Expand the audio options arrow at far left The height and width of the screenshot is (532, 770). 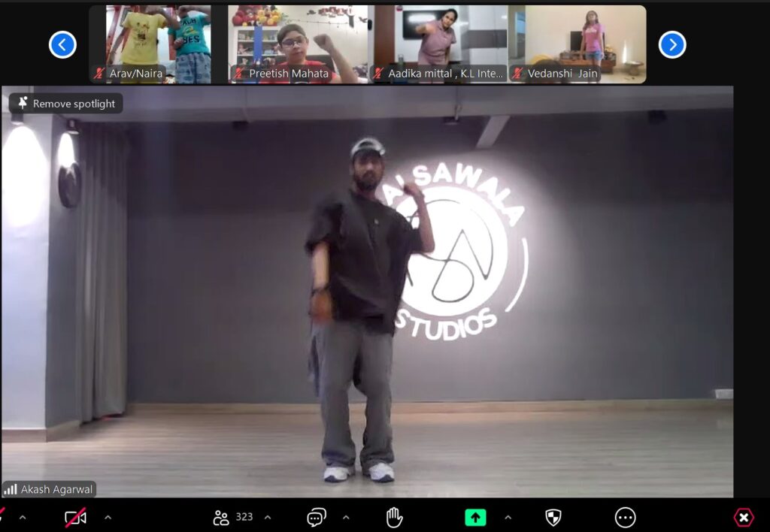[22, 517]
